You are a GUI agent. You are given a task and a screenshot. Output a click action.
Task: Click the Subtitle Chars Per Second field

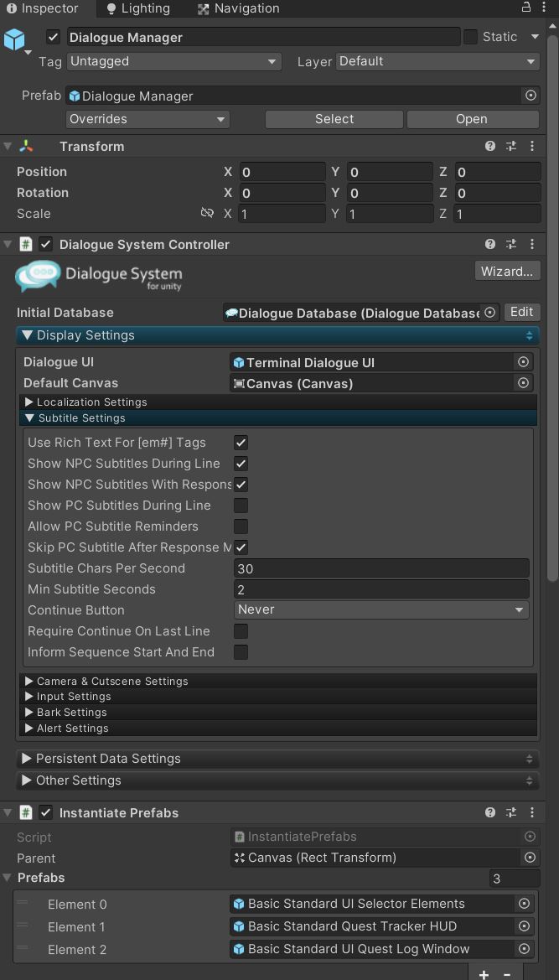381,568
